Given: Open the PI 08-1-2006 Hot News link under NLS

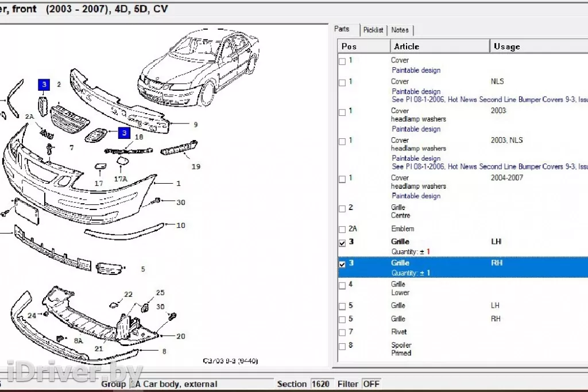Looking at the screenshot, I should pyautogui.click(x=490, y=100).
